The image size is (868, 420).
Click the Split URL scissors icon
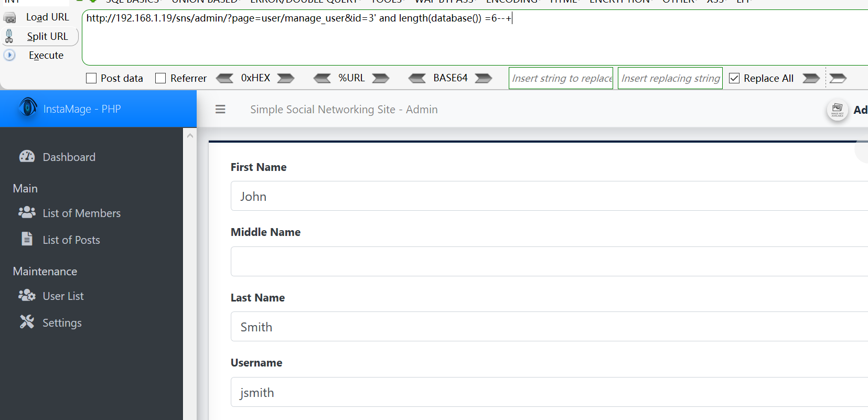[x=9, y=36]
